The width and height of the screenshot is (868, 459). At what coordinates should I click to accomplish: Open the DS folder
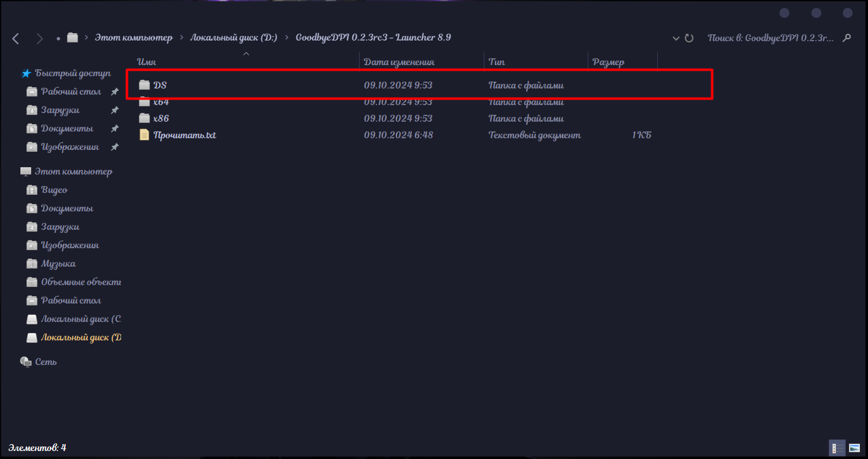point(160,85)
